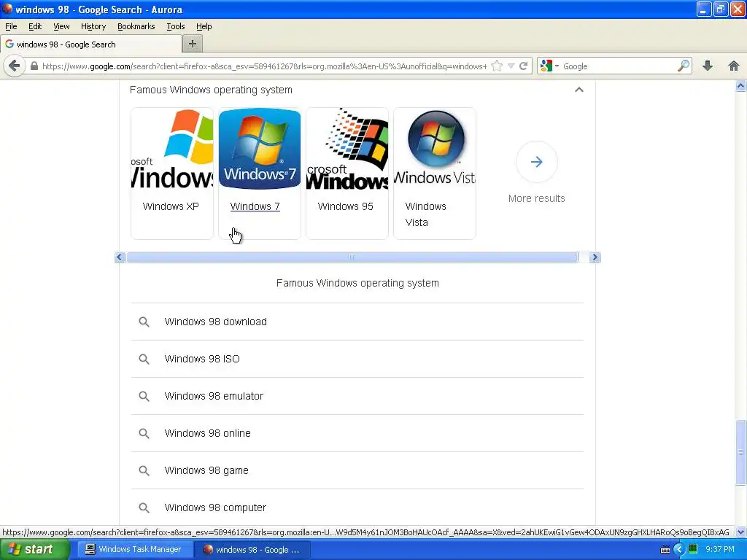Open the Windows 95 logo thumbnail
The height and width of the screenshot is (560, 747).
(x=347, y=149)
